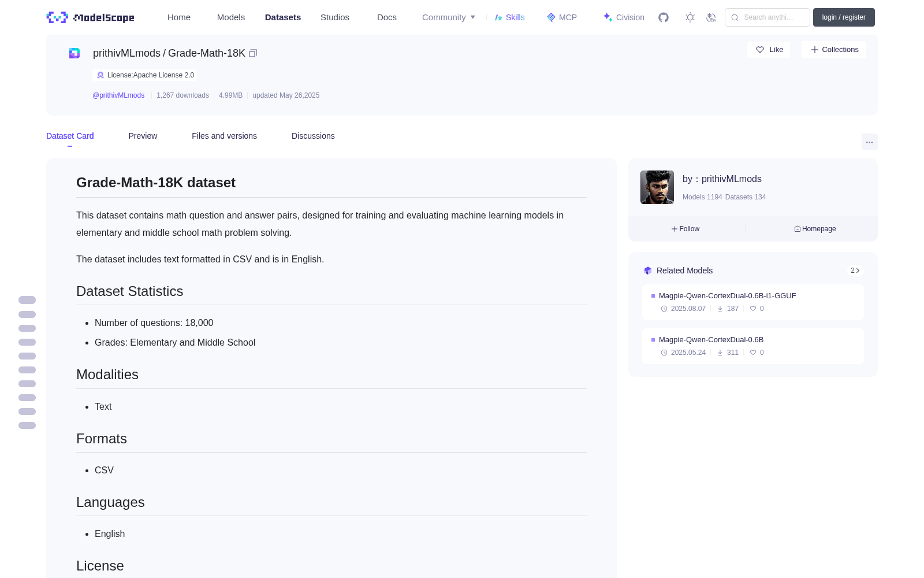Switch to the Preview tab
The height and width of the screenshot is (578, 924).
click(x=143, y=136)
